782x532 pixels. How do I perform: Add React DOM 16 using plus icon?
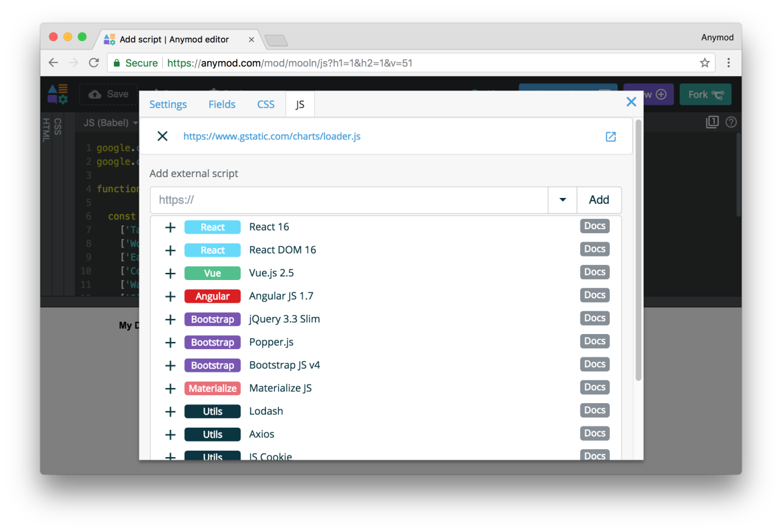pos(170,250)
